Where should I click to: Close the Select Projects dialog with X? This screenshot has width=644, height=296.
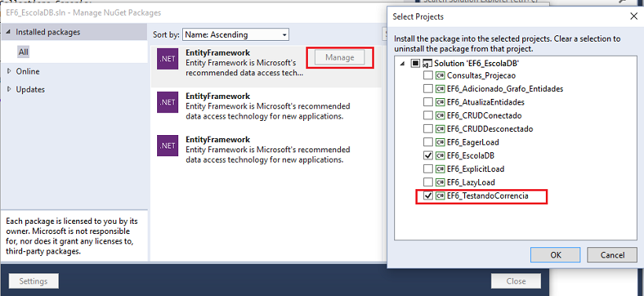(x=633, y=16)
